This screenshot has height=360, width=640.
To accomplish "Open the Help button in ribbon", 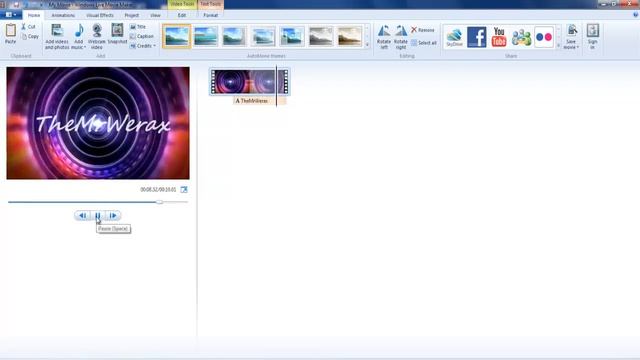I will pyautogui.click(x=635, y=15).
